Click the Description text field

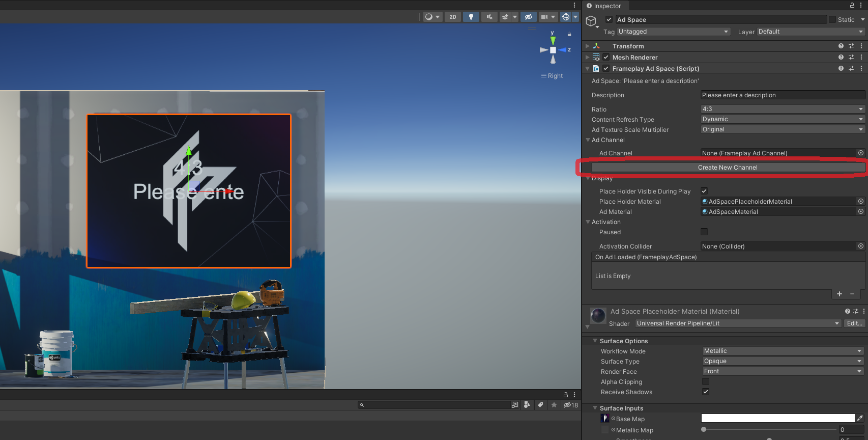(783, 95)
